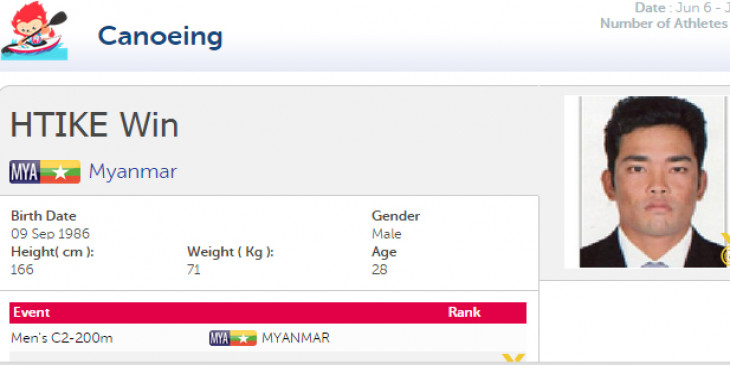Click the yellow icon beside athlete photo

coord(725,249)
